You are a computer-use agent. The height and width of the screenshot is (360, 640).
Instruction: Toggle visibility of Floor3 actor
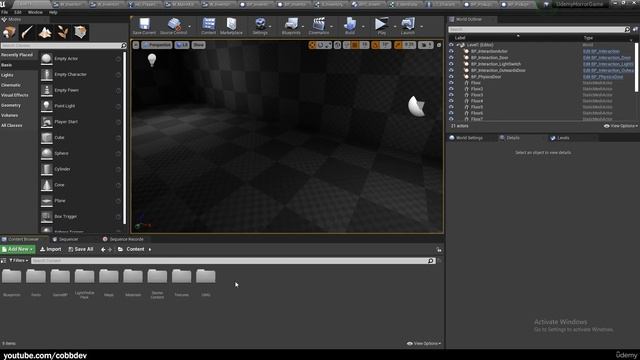click(x=451, y=95)
